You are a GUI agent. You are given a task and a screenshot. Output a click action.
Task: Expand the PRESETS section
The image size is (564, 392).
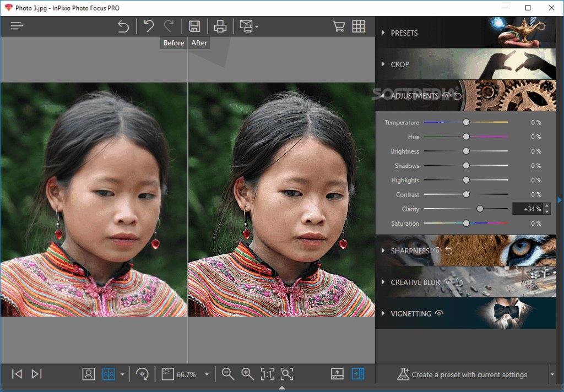tap(383, 32)
